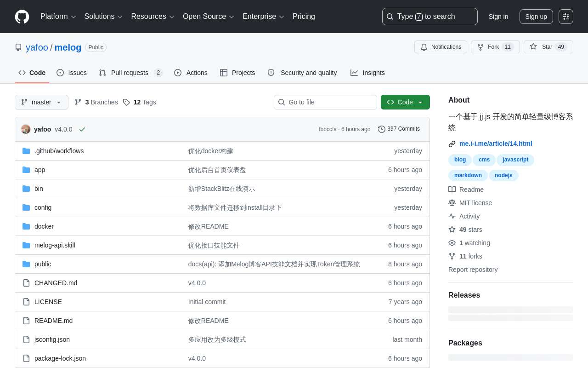Open appearance settings icon in header
Viewport: 588px width, 368px height.
(x=566, y=17)
